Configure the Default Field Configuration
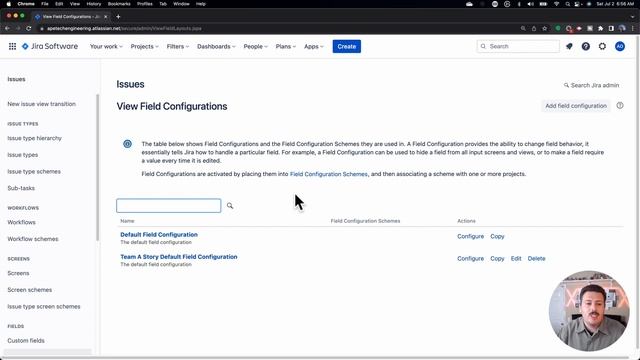 tap(470, 236)
